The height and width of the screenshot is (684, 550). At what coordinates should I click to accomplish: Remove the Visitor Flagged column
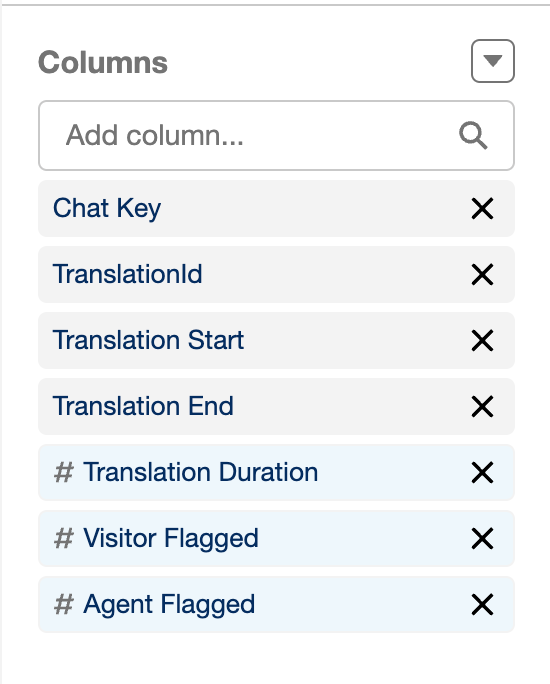(482, 538)
